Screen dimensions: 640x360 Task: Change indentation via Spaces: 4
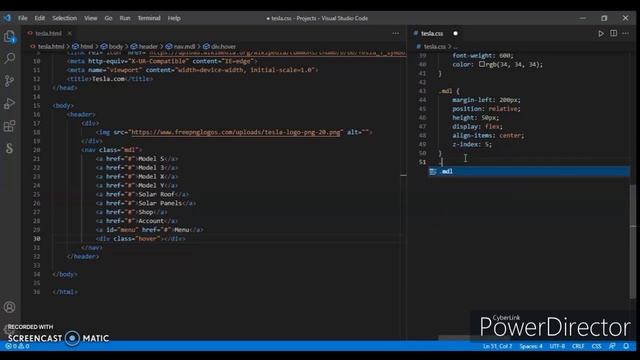(x=531, y=346)
